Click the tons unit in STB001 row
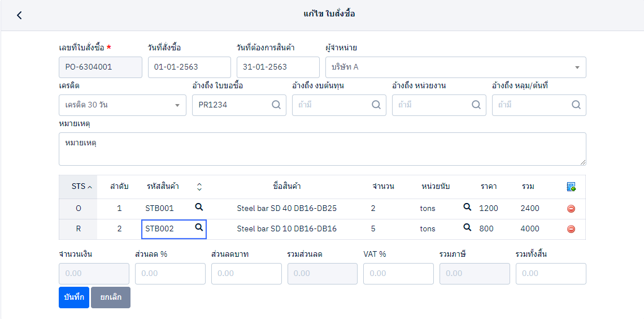The height and width of the screenshot is (319, 644). point(427,208)
